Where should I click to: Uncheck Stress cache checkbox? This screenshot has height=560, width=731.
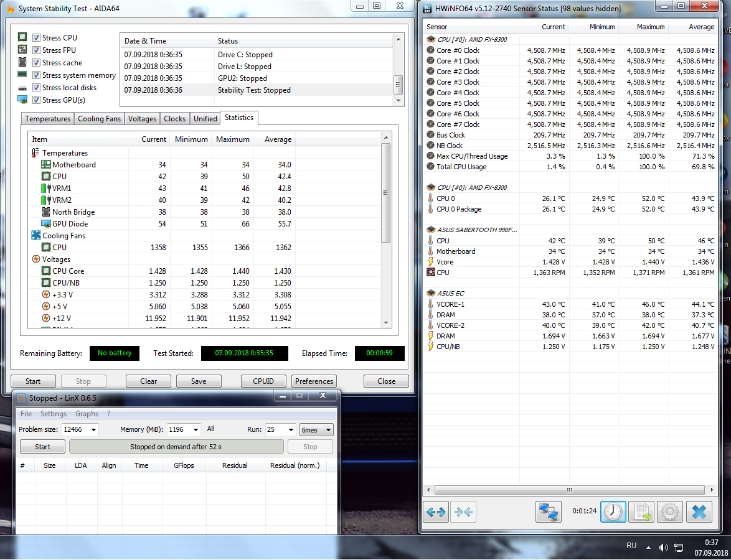(36, 62)
